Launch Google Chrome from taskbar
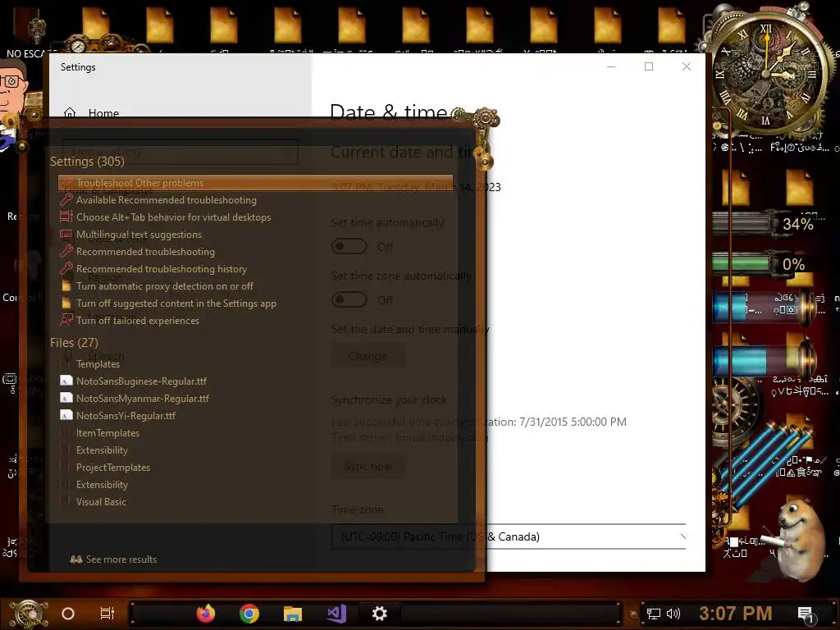Screen dimensions: 840x630 point(249,614)
